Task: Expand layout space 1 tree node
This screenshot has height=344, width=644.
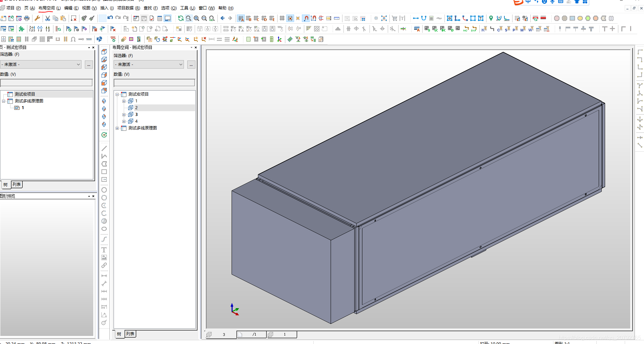Action: tap(124, 101)
